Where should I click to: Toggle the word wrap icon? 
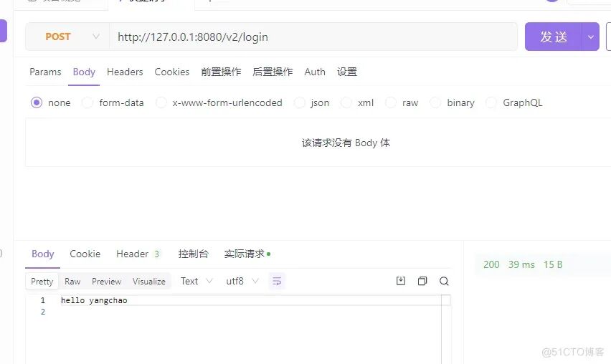pyautogui.click(x=277, y=281)
